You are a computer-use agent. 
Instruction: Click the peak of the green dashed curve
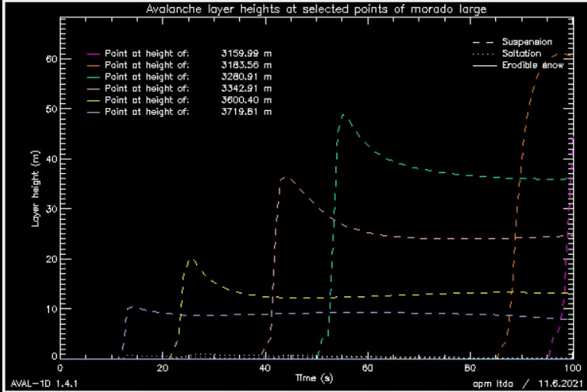coord(343,115)
